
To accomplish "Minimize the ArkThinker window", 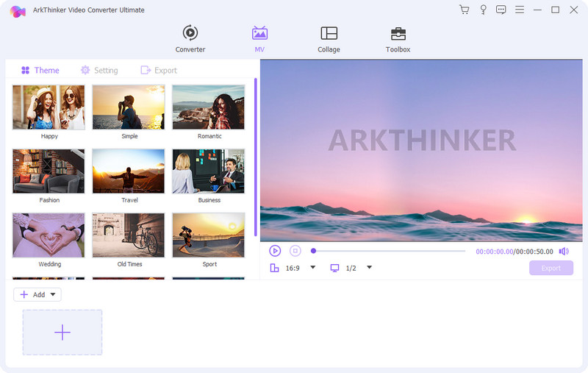I will coord(537,10).
